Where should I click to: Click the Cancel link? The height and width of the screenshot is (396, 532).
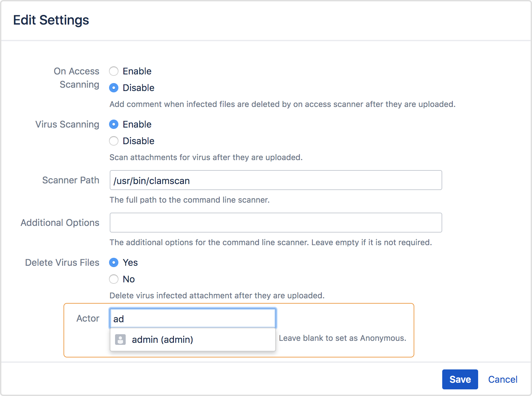pos(502,379)
